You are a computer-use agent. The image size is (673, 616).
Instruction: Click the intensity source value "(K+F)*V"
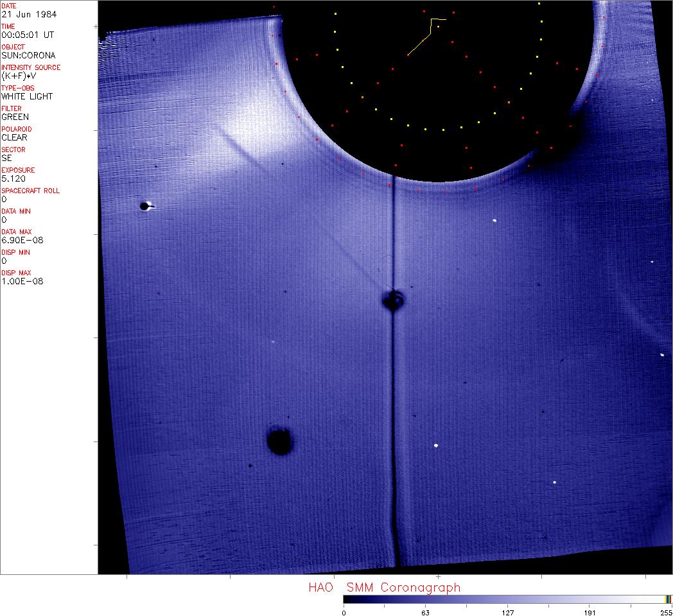[x=17, y=76]
